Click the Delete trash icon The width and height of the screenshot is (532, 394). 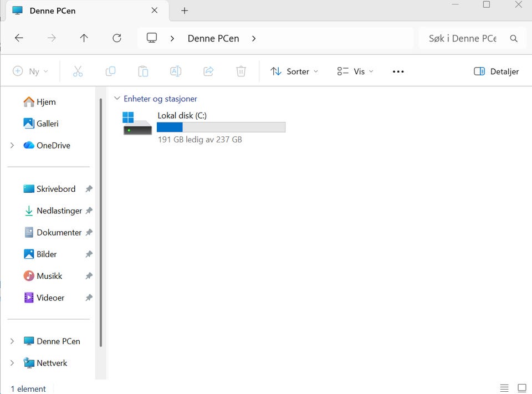[241, 71]
